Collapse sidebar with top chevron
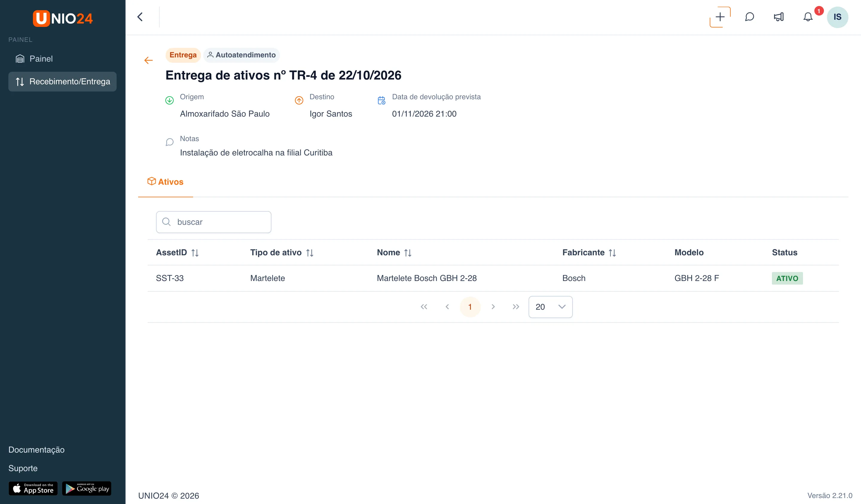 click(x=140, y=17)
